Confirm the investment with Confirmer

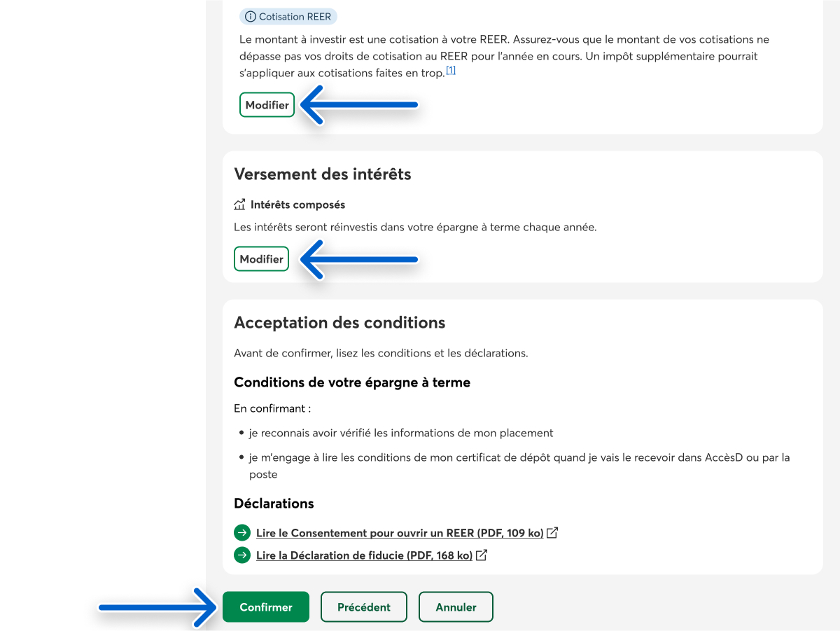(x=266, y=607)
